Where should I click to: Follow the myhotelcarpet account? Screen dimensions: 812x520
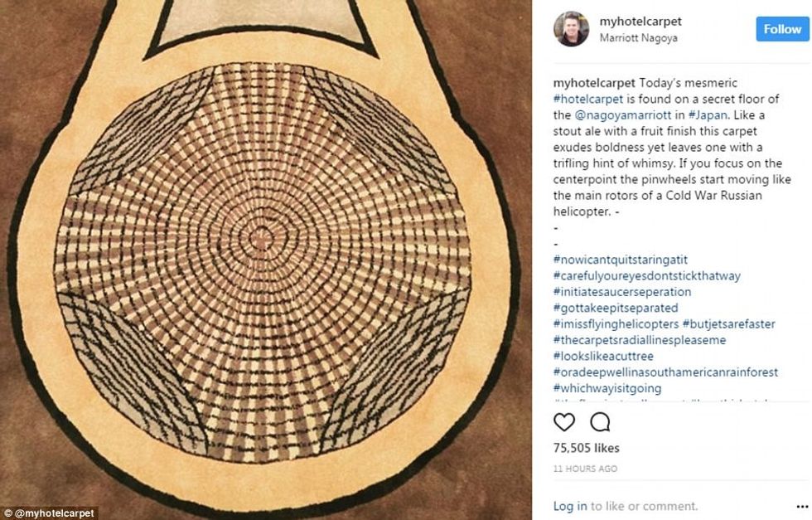(x=782, y=29)
